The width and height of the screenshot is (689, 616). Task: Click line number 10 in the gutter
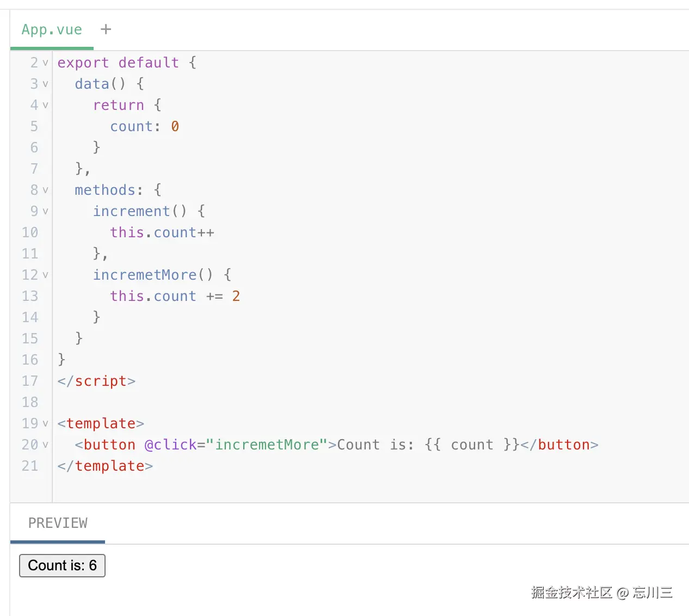(x=30, y=232)
